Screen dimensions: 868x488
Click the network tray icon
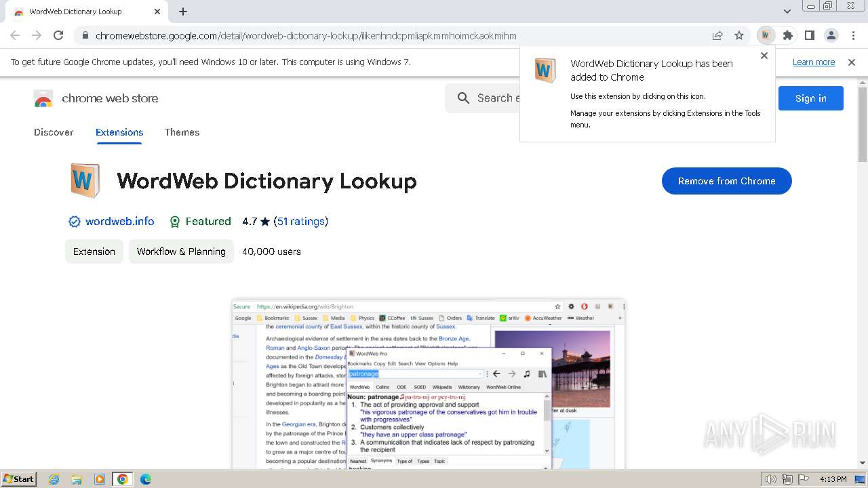pyautogui.click(x=787, y=479)
